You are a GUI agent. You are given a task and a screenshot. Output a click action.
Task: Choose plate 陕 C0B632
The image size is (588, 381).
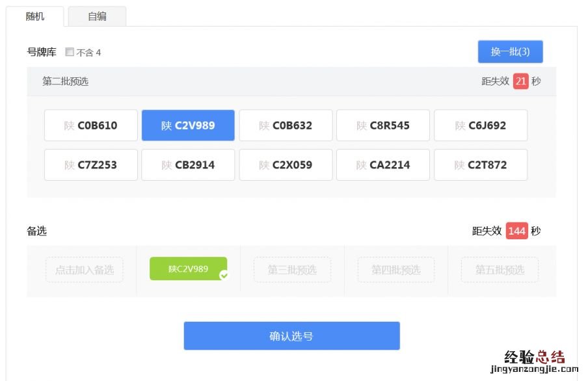tap(286, 125)
